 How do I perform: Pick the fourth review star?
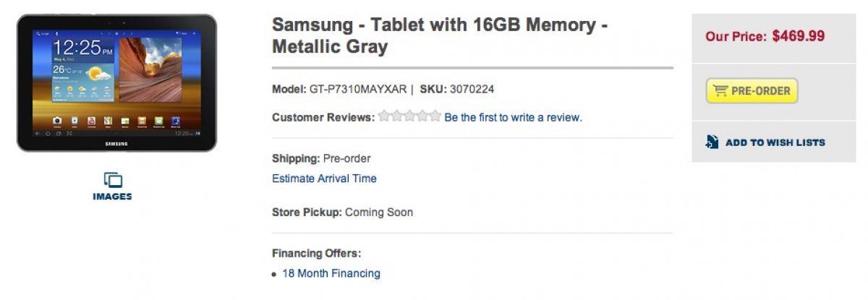pyautogui.click(x=422, y=116)
